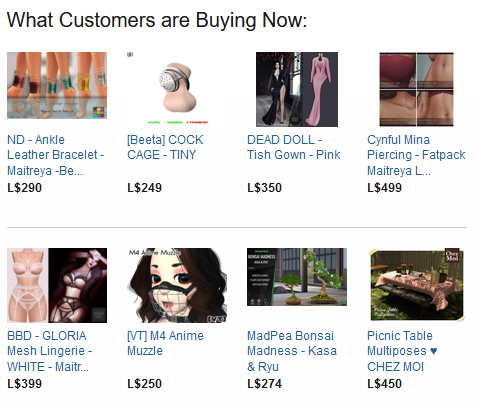Click the L$450 price under Picnic Table

coord(384,384)
